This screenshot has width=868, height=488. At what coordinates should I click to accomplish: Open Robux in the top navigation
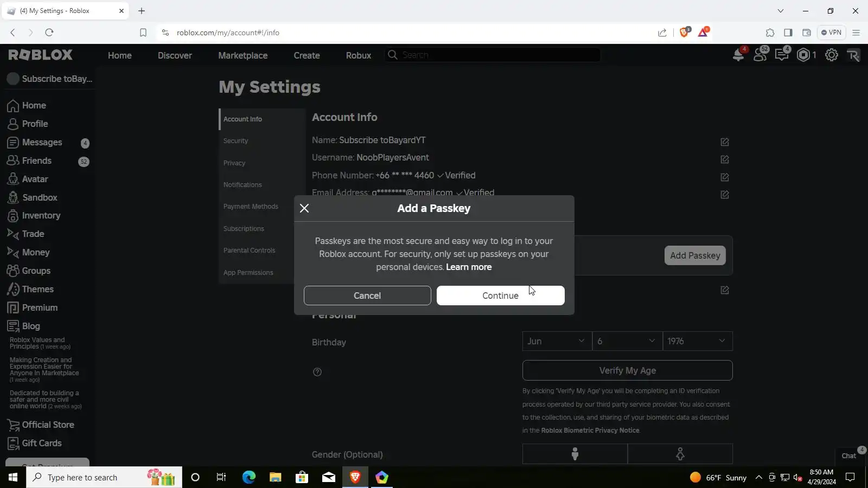tap(358, 55)
